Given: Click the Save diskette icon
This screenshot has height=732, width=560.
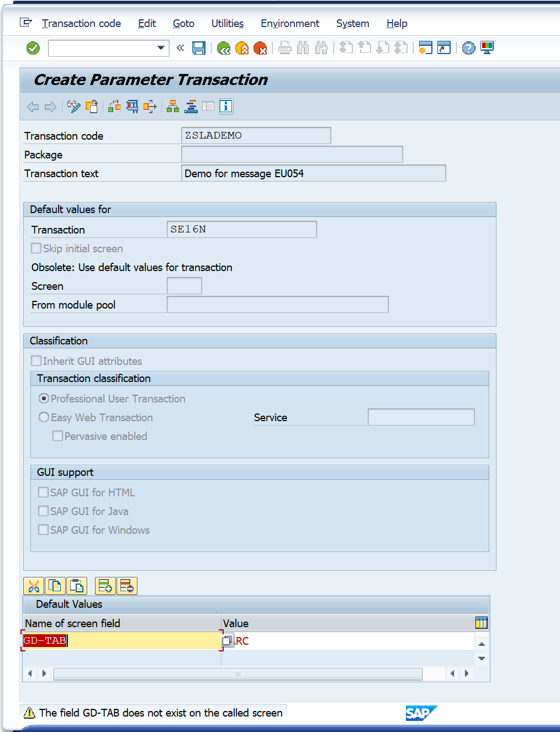Looking at the screenshot, I should click(x=199, y=48).
